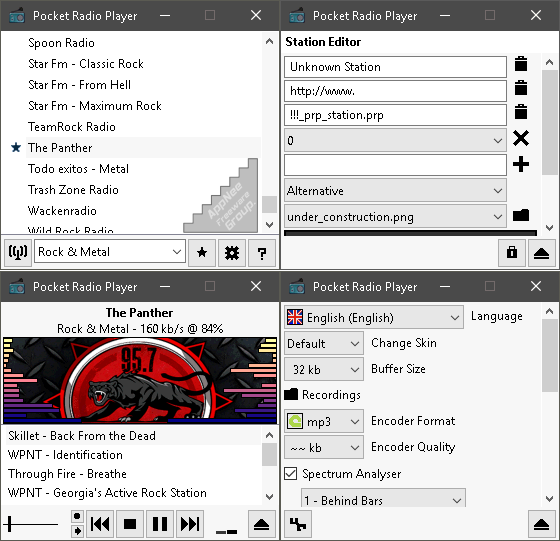The width and height of the screenshot is (560, 541).
Task: Open the 32 kb buffer size dropdown
Action: tap(324, 369)
